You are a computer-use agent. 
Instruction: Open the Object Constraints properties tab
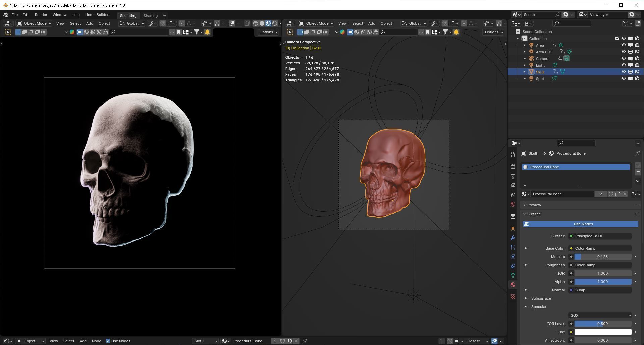[x=513, y=266]
